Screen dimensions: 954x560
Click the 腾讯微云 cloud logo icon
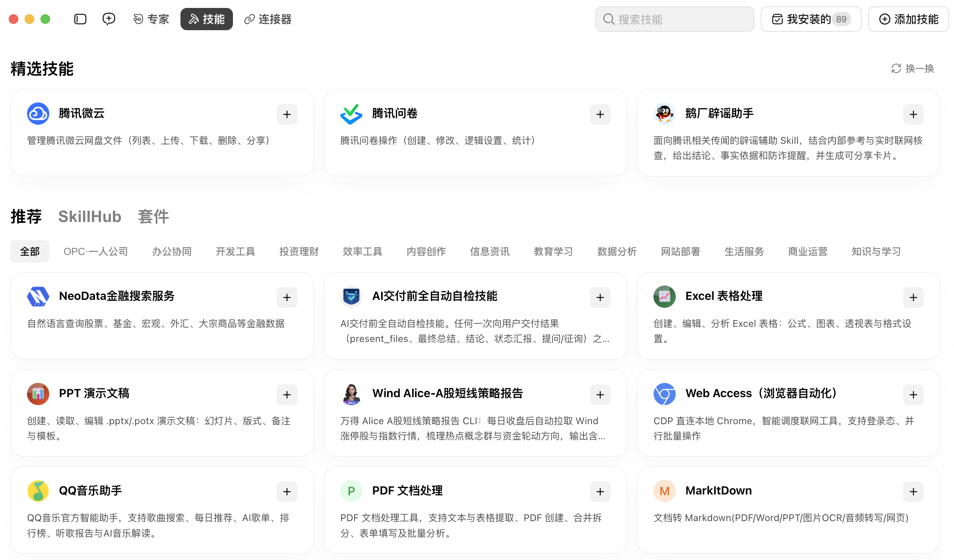[38, 114]
